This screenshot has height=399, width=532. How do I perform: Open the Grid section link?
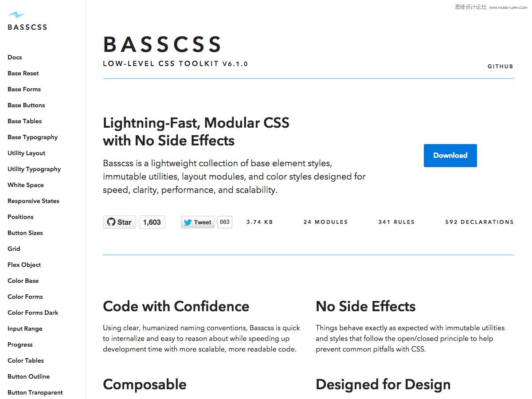(x=14, y=249)
